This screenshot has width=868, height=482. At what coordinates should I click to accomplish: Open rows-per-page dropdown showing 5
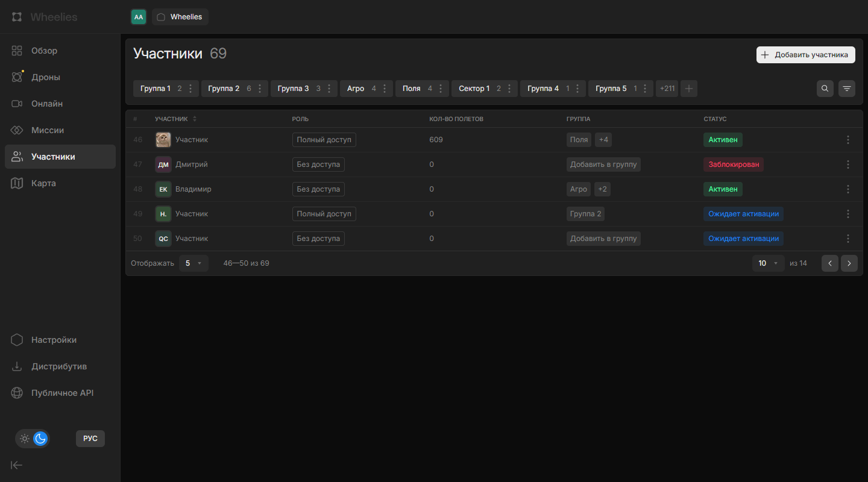point(193,263)
